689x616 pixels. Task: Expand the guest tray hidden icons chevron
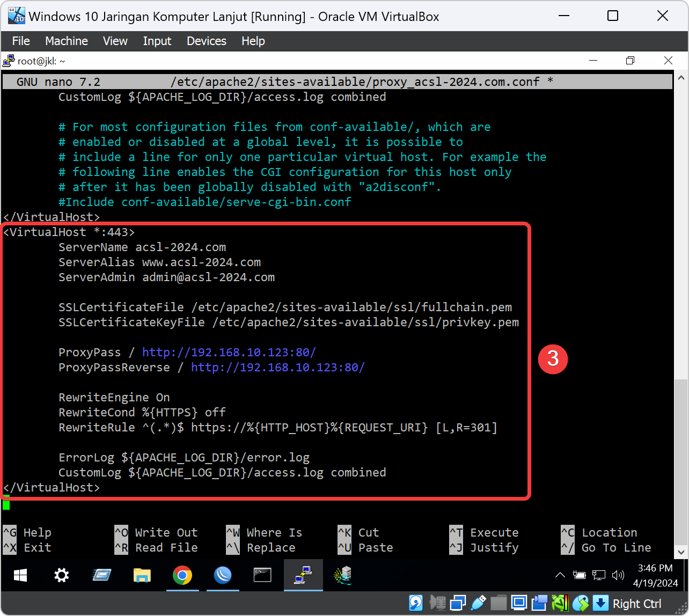[x=560, y=575]
